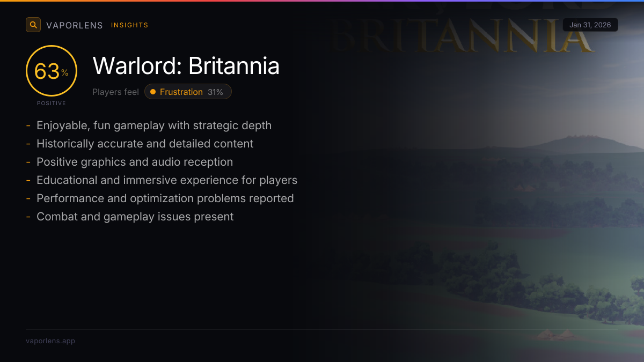This screenshot has height=362, width=644.
Task: Select "Enjoyable, fun gameplay with strategic depth" bullet
Action: coord(154,125)
